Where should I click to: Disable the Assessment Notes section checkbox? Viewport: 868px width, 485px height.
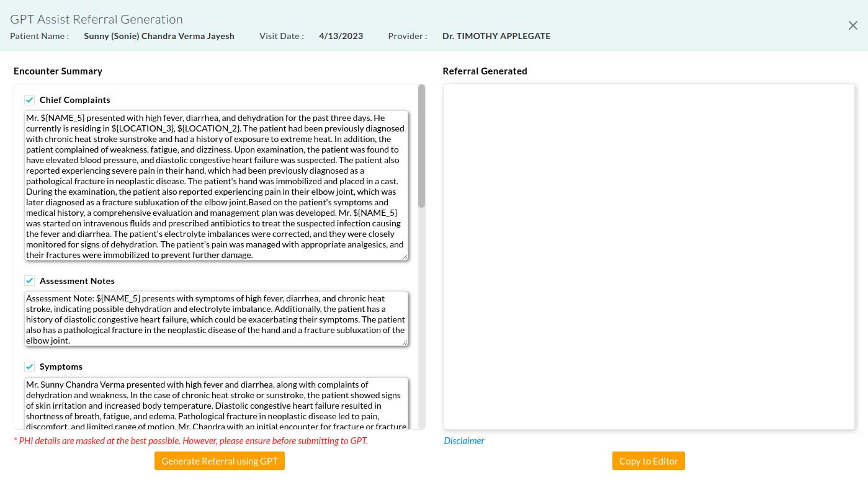(29, 280)
